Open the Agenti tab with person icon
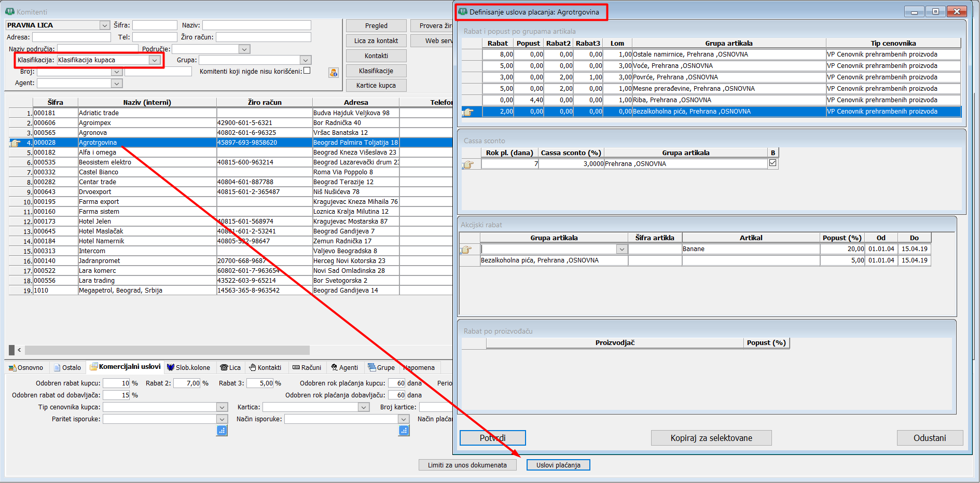The image size is (980, 483). click(344, 367)
